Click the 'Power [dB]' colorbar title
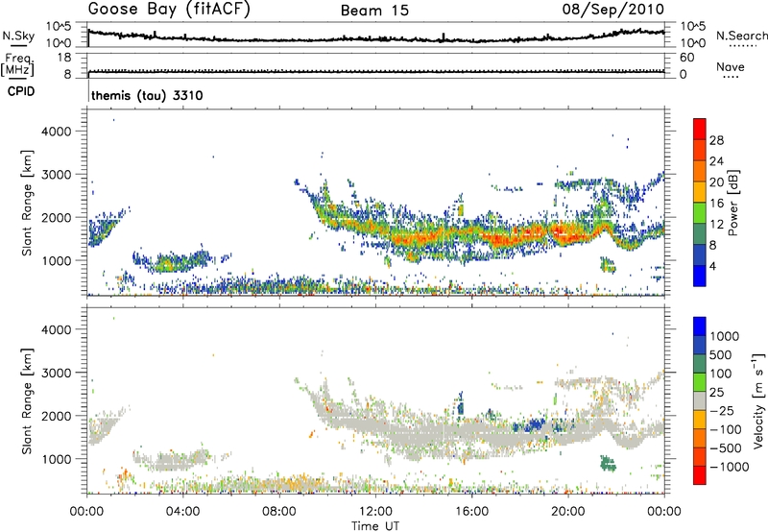 (733, 203)
